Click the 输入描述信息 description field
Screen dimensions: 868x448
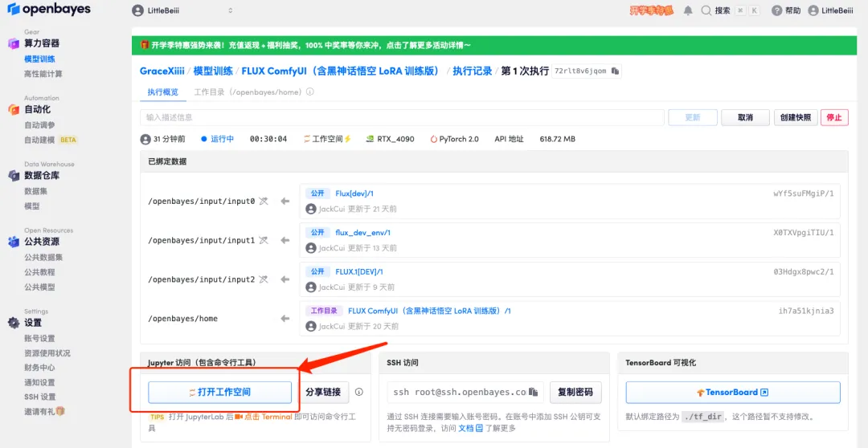click(x=402, y=117)
